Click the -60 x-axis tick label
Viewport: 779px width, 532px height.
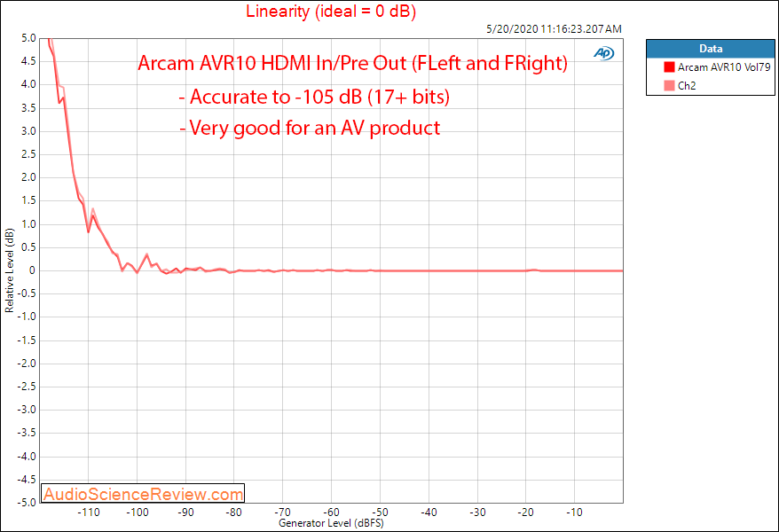pos(331,512)
